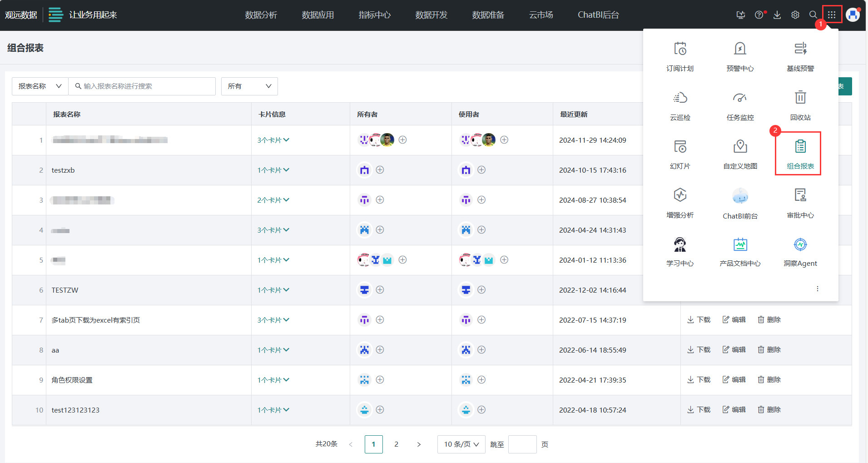Select 数据开发 in the navigation bar

(431, 15)
